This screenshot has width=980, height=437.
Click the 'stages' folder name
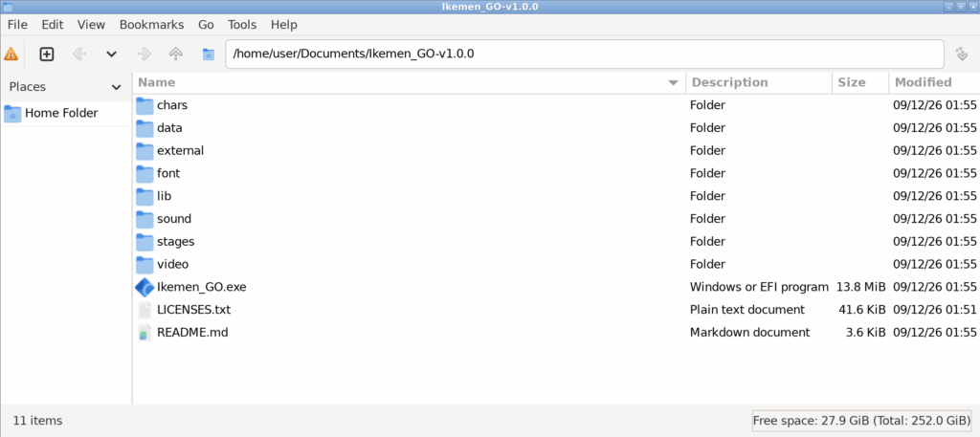pyautogui.click(x=176, y=242)
